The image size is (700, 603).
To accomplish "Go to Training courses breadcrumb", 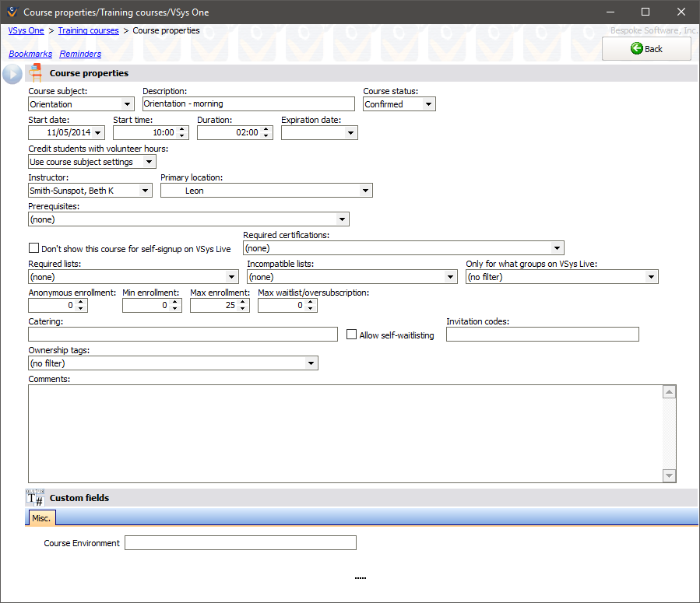I will pos(88,31).
